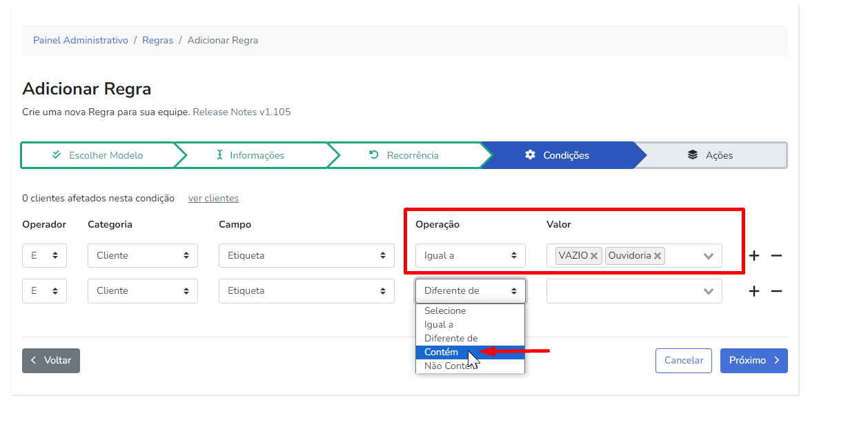The image size is (868, 438).
Task: Add a condition after the first row
Action: [754, 256]
